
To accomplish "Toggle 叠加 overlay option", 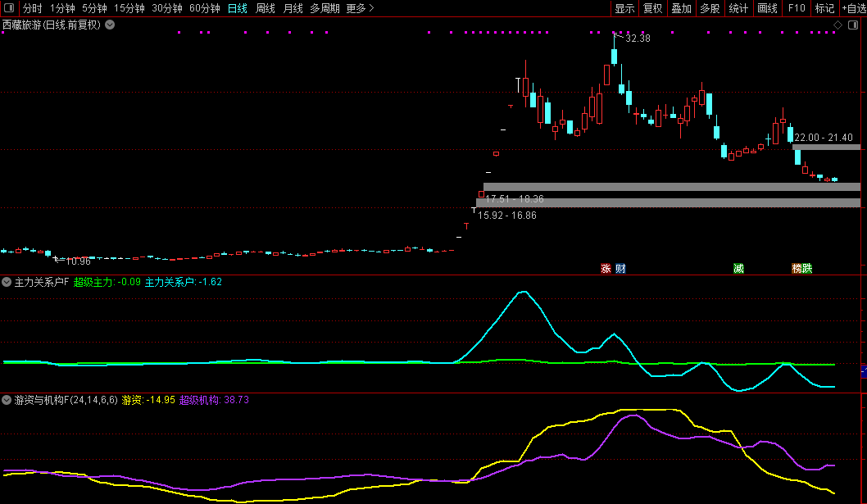I will [x=681, y=8].
